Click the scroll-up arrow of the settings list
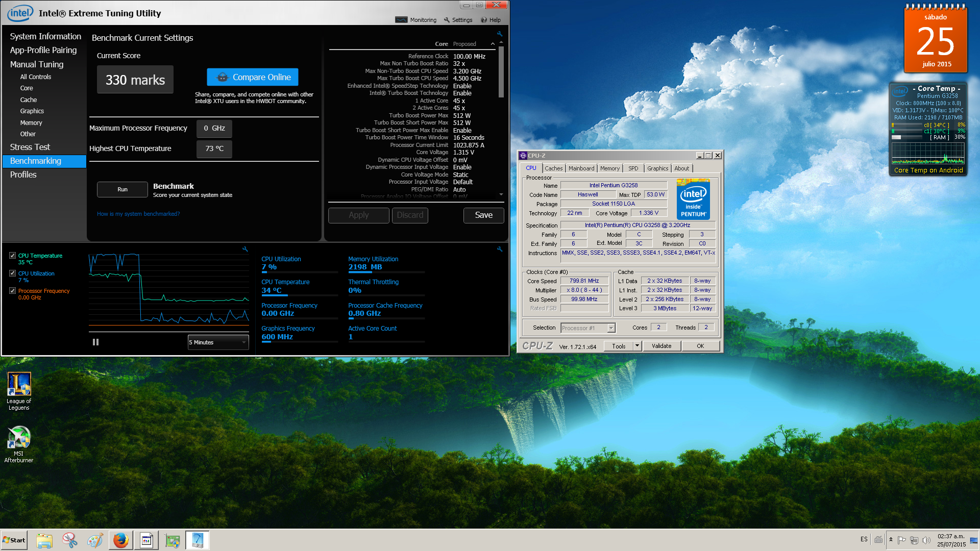980x551 pixels. tap(501, 42)
